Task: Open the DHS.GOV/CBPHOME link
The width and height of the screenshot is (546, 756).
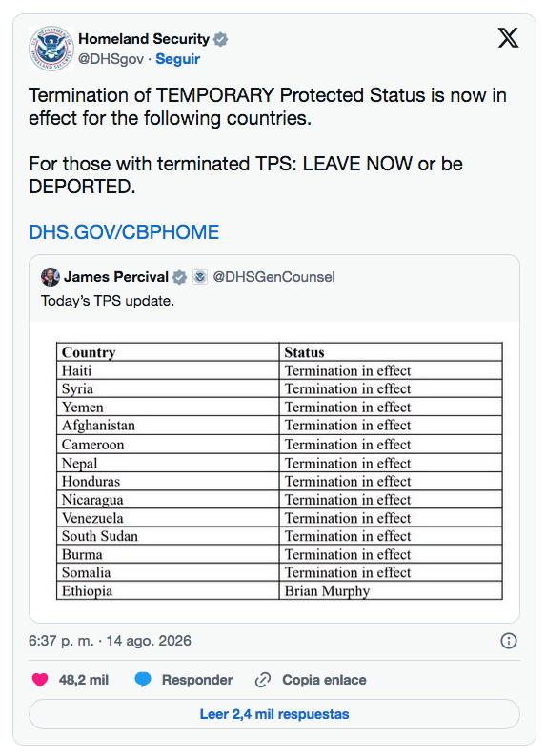Action: [x=124, y=232]
